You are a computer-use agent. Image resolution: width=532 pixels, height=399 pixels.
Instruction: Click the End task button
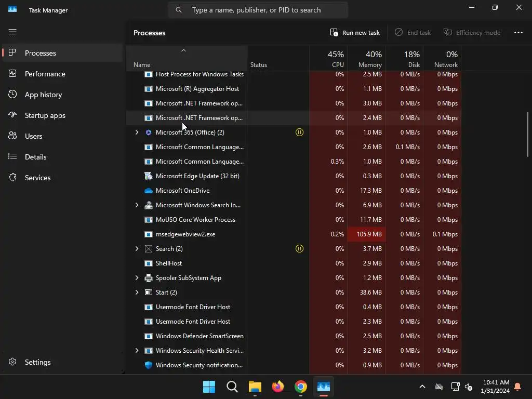[413, 33]
